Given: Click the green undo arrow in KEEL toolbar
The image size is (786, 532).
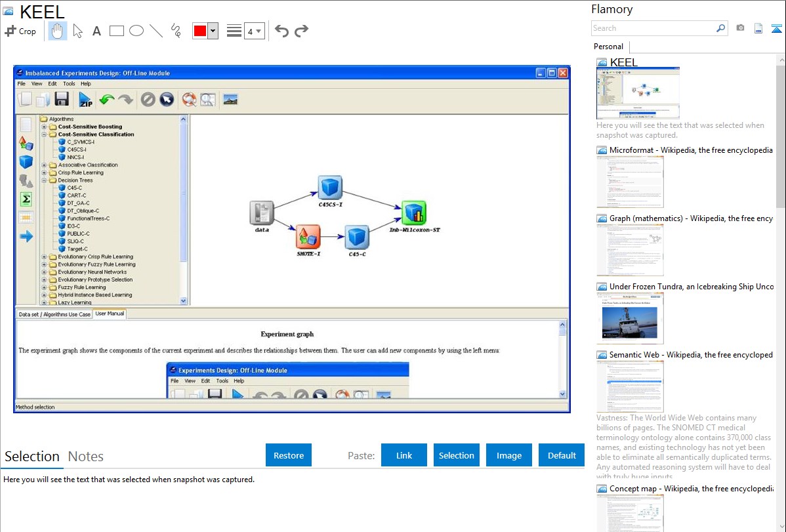Looking at the screenshot, I should tap(106, 99).
